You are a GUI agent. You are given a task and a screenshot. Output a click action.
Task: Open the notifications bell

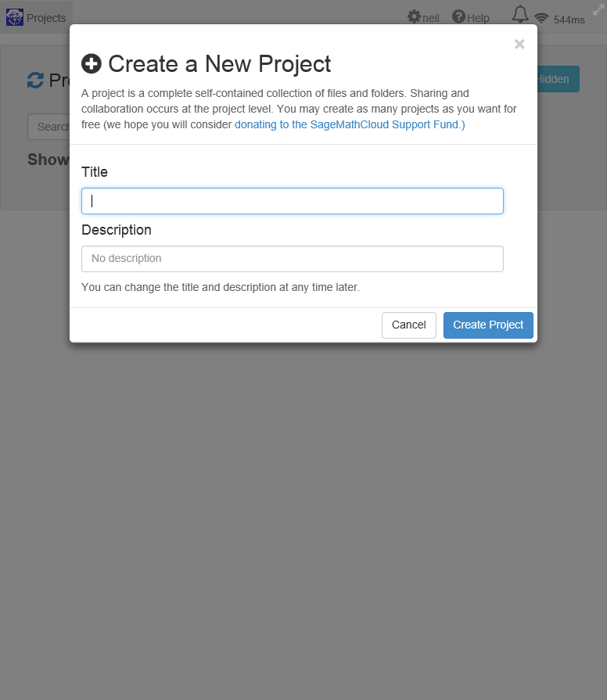[520, 15]
